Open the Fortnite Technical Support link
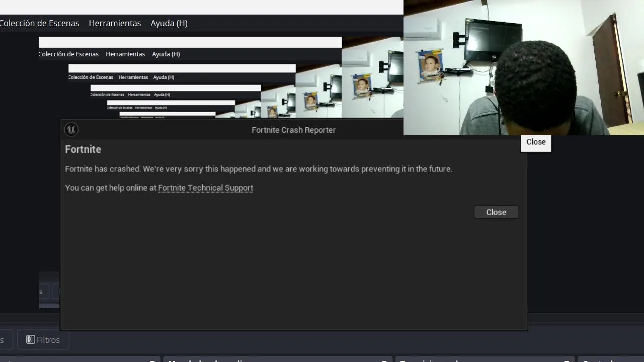The image size is (644, 362). (205, 188)
